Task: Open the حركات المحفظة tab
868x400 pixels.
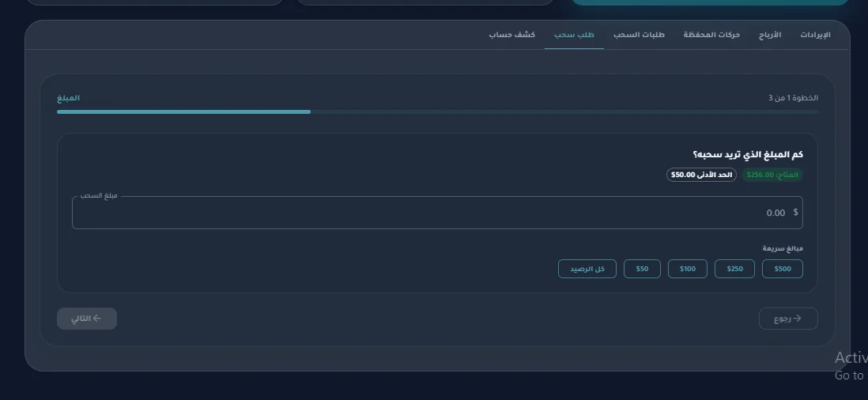Action: pyautogui.click(x=711, y=35)
